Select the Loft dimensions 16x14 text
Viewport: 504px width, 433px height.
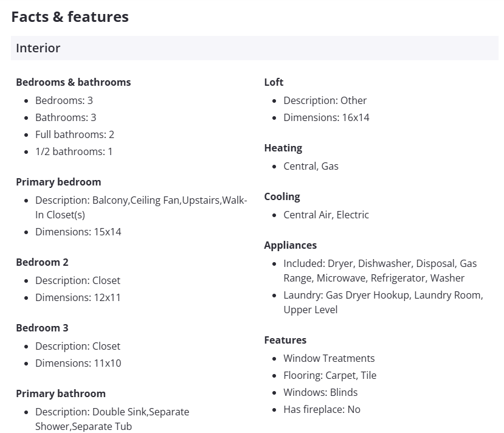(x=326, y=117)
